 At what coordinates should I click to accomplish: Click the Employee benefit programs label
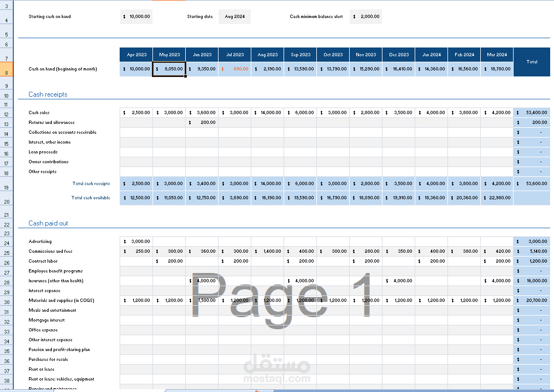point(56,271)
